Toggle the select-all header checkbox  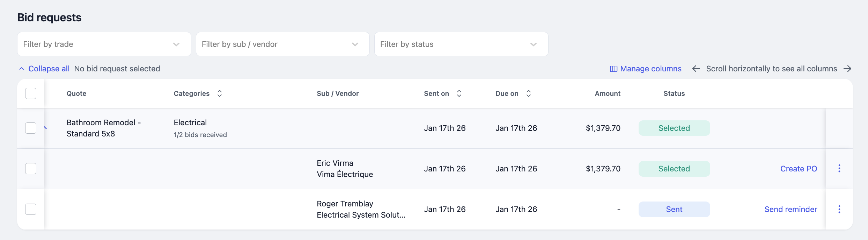31,93
